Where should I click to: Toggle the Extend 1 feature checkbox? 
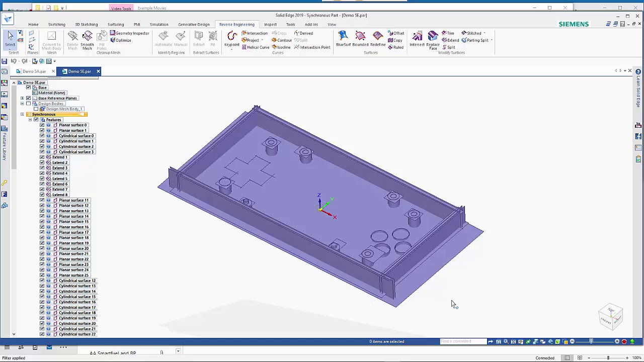pyautogui.click(x=42, y=157)
